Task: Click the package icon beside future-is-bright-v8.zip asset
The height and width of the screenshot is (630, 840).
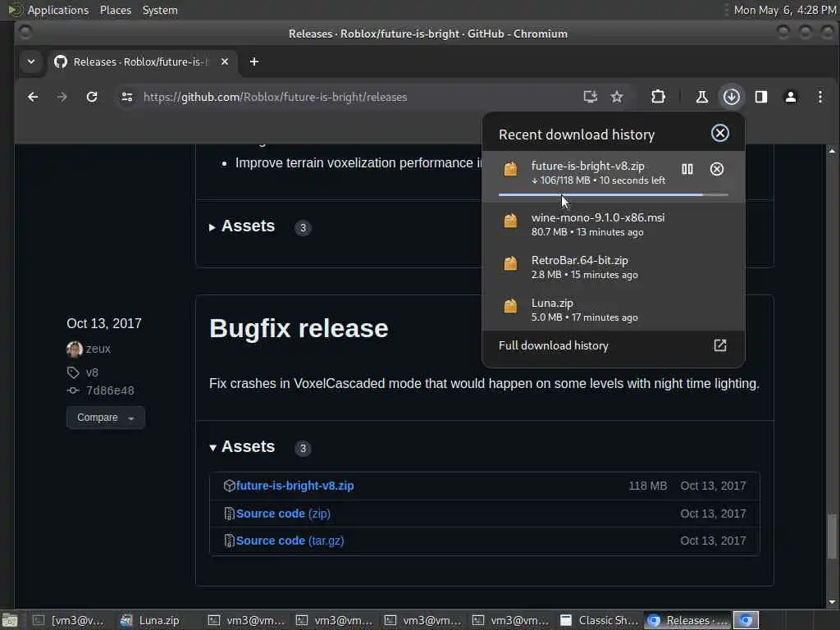Action: (230, 486)
